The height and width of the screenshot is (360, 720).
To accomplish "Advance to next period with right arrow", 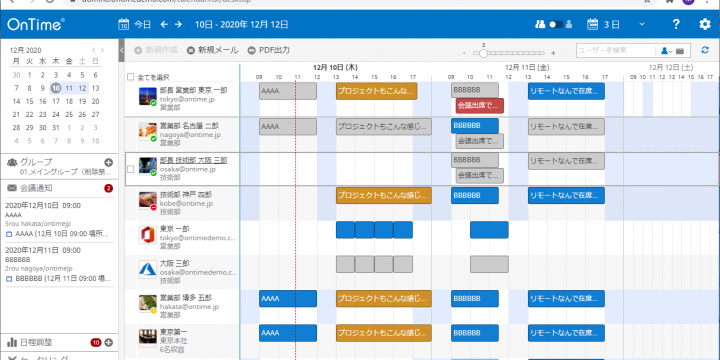I will (x=178, y=24).
